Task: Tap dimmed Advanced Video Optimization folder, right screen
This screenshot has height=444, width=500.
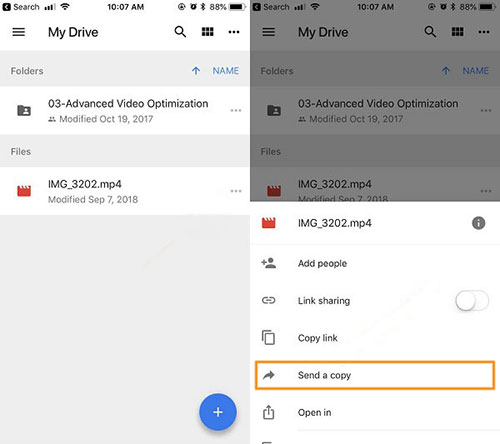Action: (375, 110)
